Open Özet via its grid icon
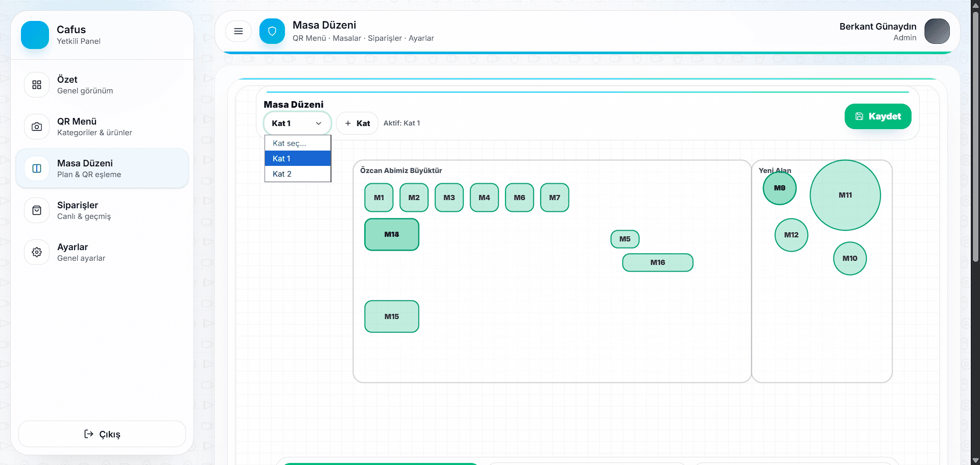The height and width of the screenshot is (465, 980). pos(37,85)
